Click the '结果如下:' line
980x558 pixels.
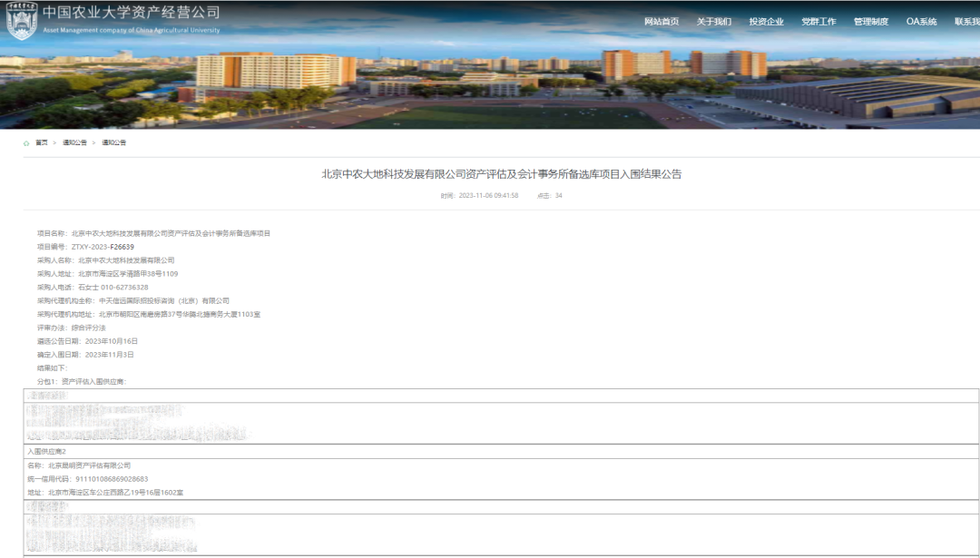coord(52,368)
